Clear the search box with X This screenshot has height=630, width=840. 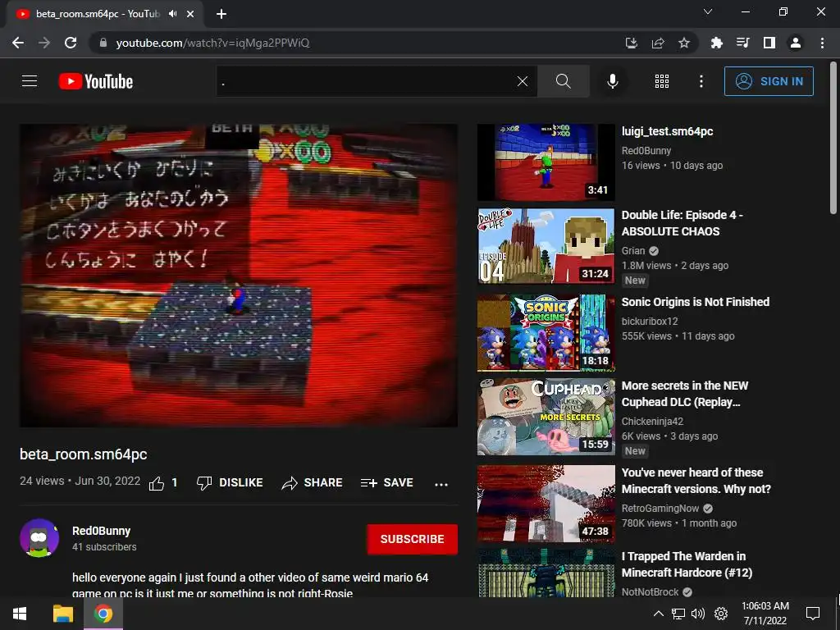523,81
